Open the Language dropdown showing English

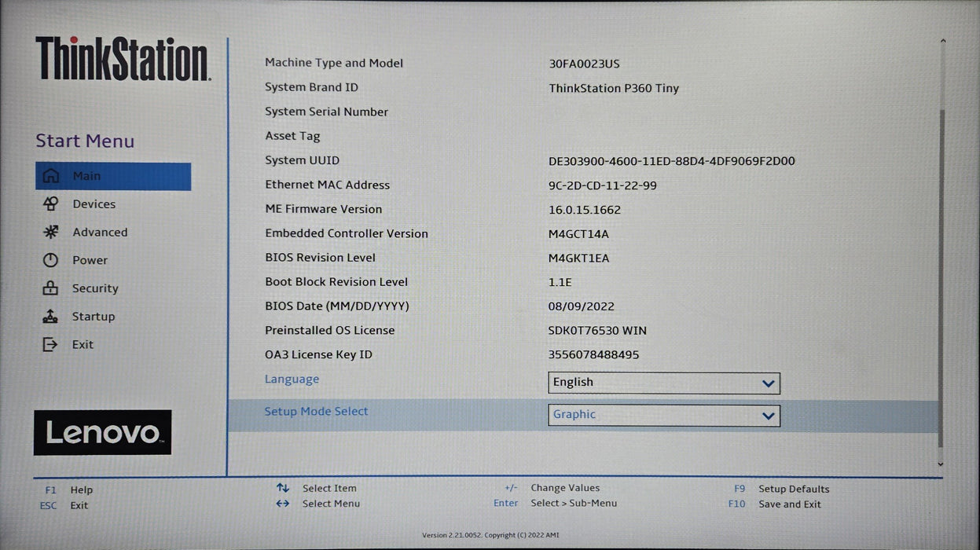(x=664, y=383)
